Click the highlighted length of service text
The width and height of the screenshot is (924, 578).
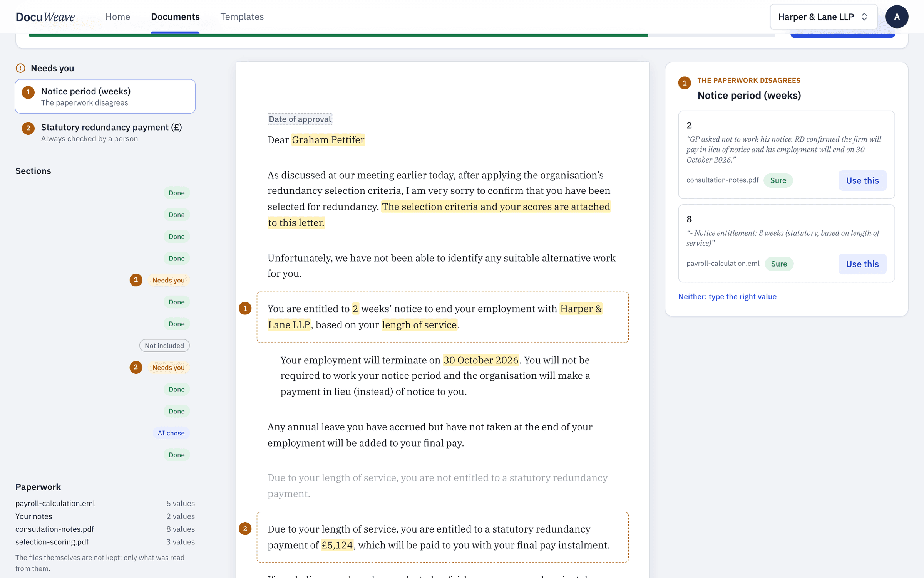[x=419, y=325]
